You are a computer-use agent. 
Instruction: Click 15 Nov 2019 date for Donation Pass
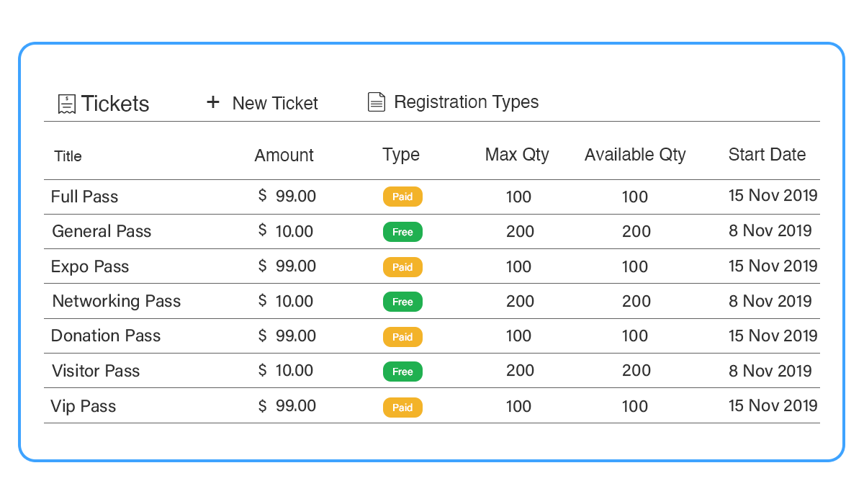point(773,336)
